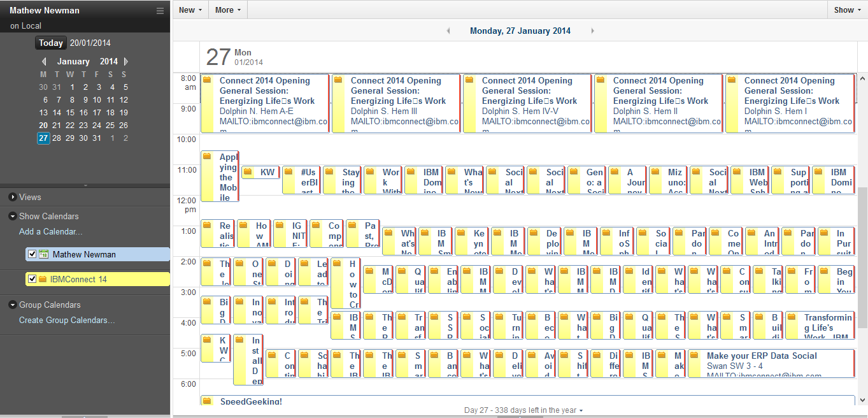The image size is (868, 418).
Task: Expand the Views section
Action: click(x=13, y=198)
